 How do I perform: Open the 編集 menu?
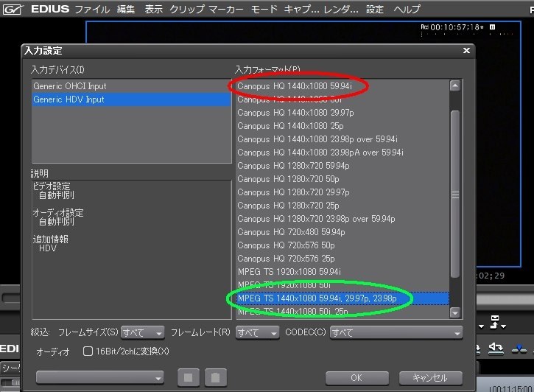(126, 9)
